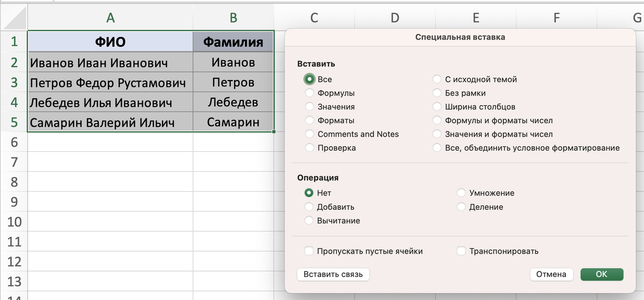Select the 'Все' paste option
644x300 pixels.
pyautogui.click(x=310, y=79)
